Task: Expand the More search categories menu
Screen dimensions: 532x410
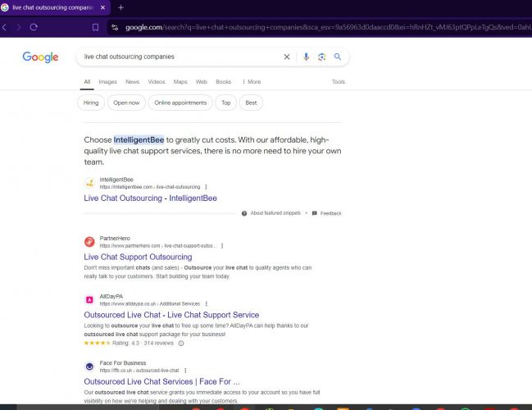Action: [x=252, y=82]
